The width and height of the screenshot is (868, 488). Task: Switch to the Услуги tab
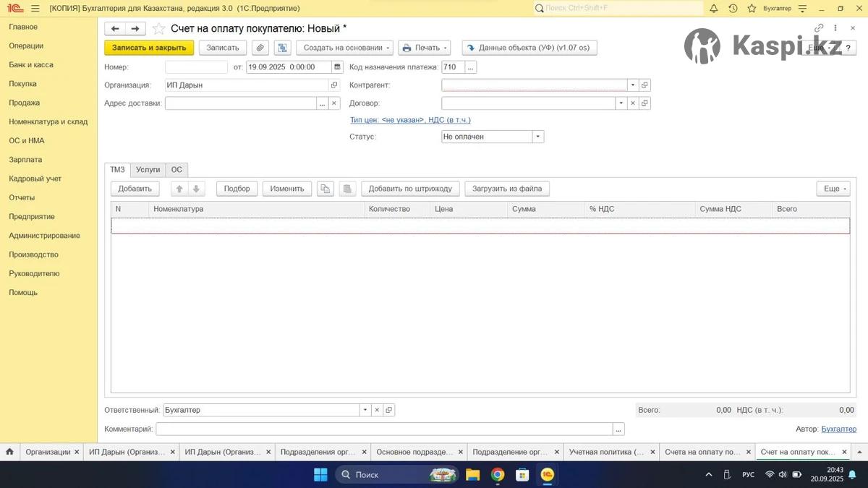pyautogui.click(x=148, y=170)
